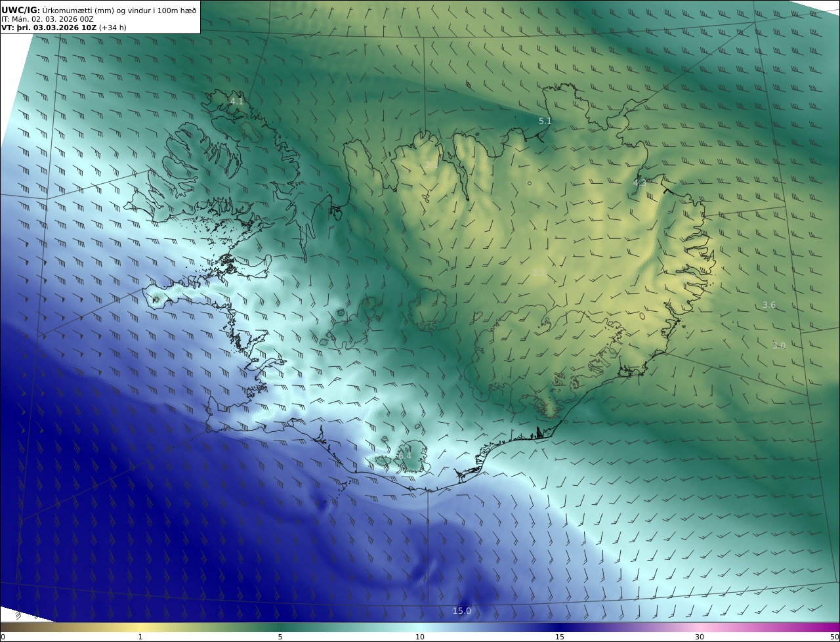Click the 4.1 precipitation value on the map
The width and height of the screenshot is (840, 642).
(x=236, y=101)
